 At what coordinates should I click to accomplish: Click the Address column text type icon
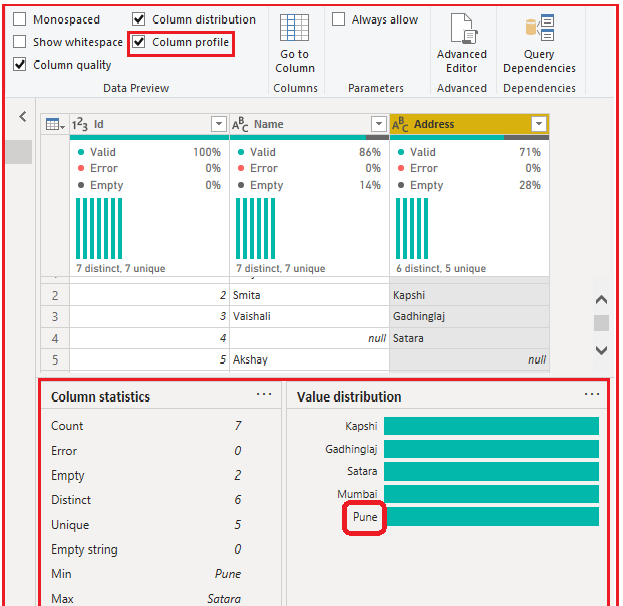(x=400, y=124)
